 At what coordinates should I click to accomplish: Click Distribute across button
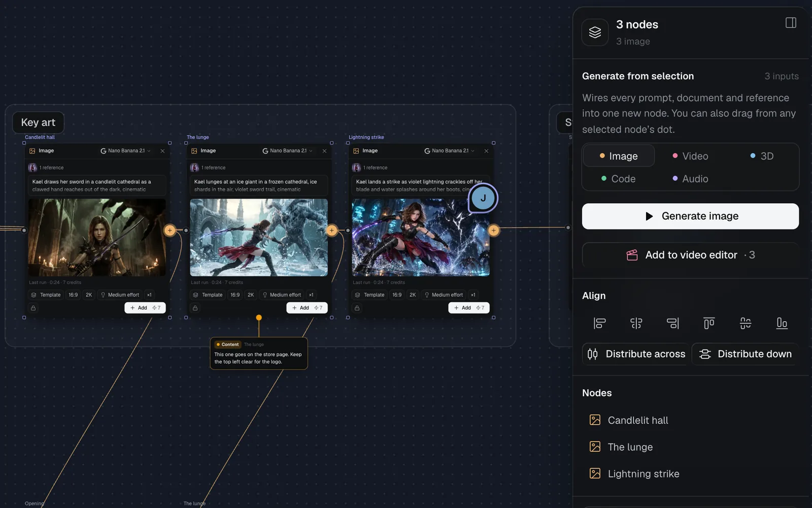point(636,354)
